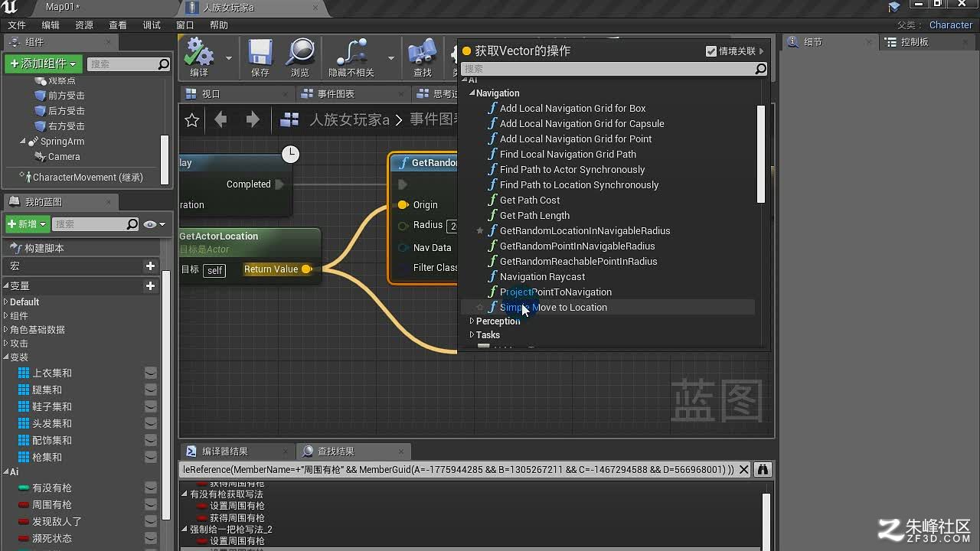The width and height of the screenshot is (980, 551).
Task: Toggle Context Sensitive (情境关联) checkbox
Action: (711, 51)
